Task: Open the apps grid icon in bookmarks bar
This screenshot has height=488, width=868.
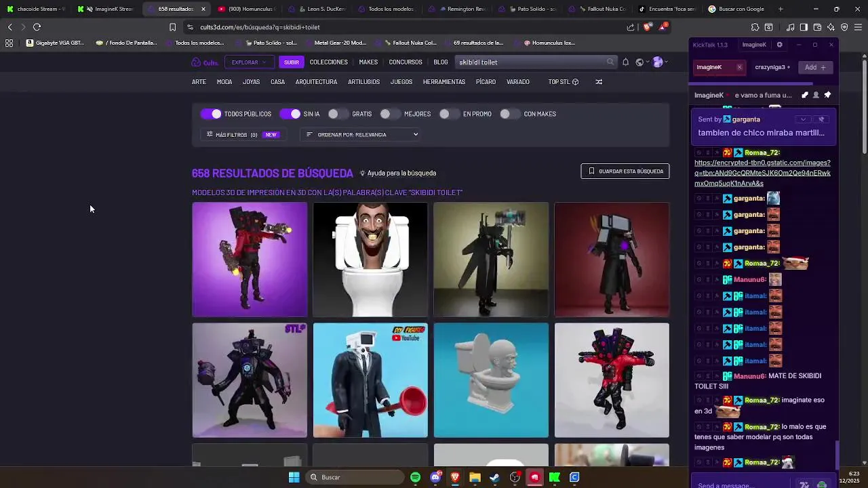Action: 9,43
